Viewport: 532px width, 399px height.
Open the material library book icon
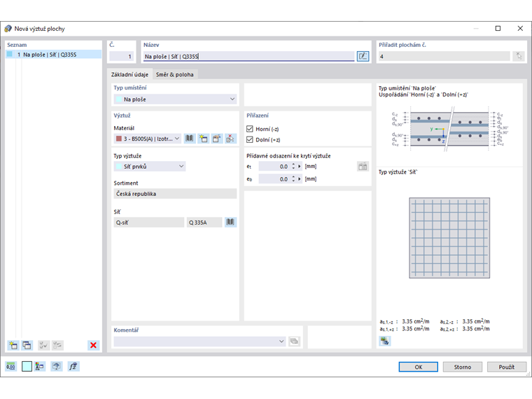point(190,139)
